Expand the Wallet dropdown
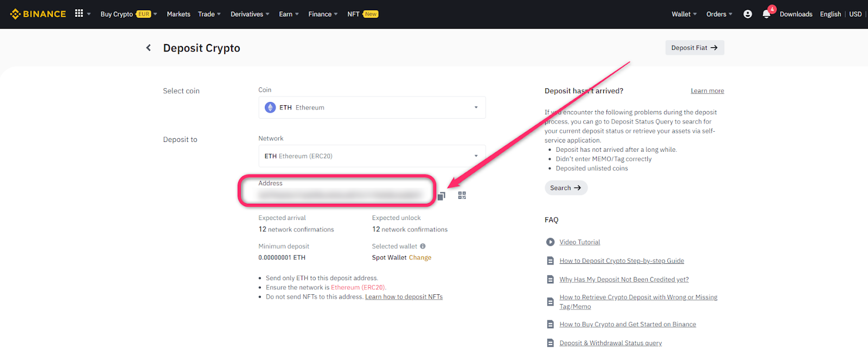The height and width of the screenshot is (362, 868). coord(684,14)
